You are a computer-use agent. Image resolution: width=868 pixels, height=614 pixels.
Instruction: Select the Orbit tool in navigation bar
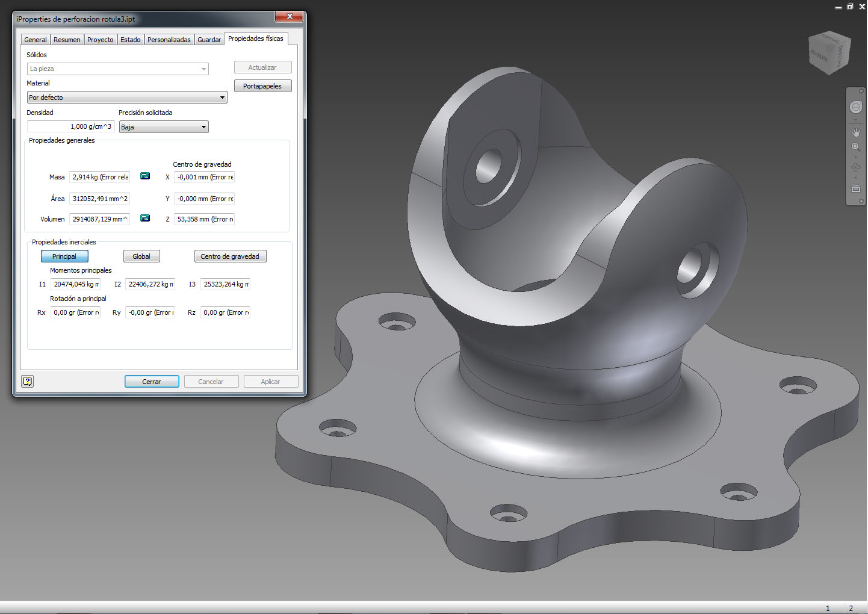pos(855,167)
